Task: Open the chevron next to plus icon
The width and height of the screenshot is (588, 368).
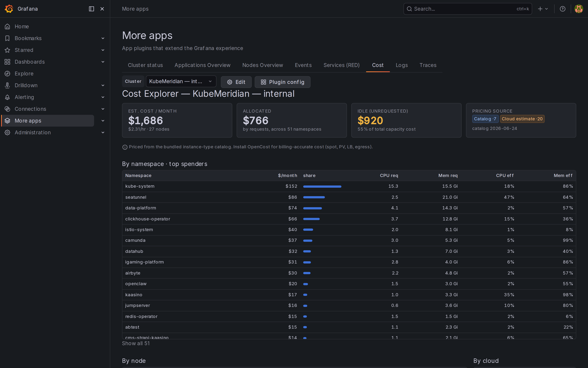Action: [x=546, y=9]
